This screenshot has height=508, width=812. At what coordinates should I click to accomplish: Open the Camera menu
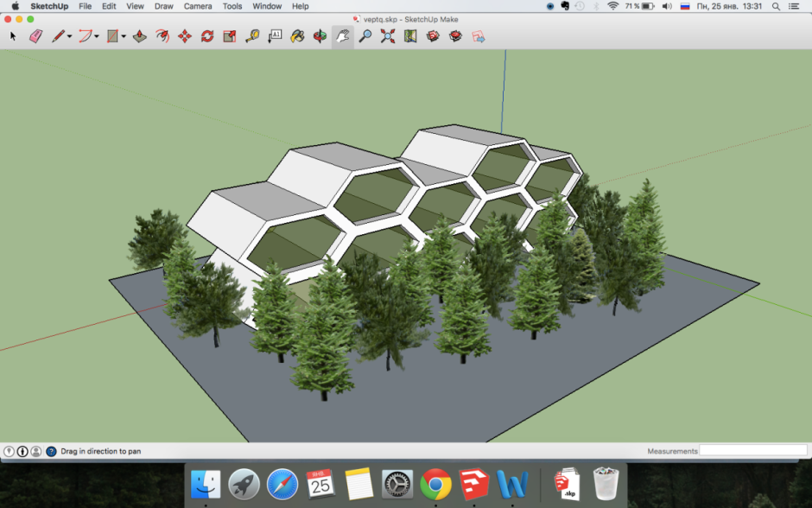(x=198, y=6)
